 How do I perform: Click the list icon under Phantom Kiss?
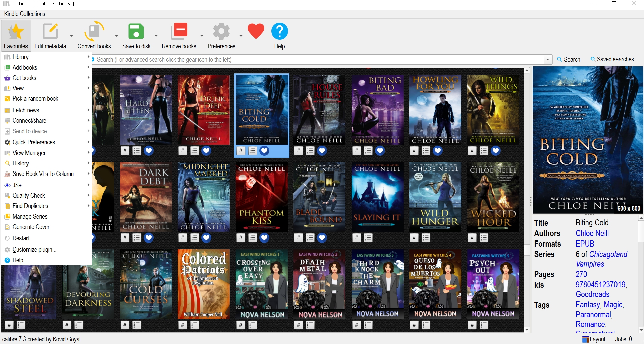coord(253,238)
